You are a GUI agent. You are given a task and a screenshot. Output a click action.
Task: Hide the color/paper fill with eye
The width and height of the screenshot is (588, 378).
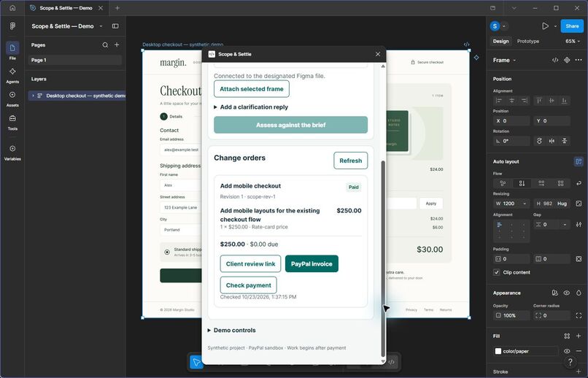click(x=567, y=351)
